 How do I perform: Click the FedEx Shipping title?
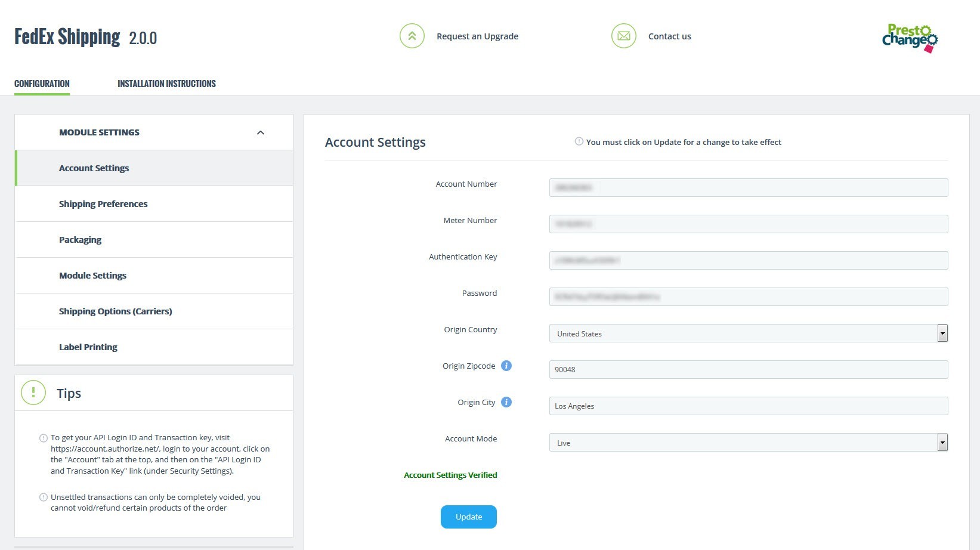[67, 37]
